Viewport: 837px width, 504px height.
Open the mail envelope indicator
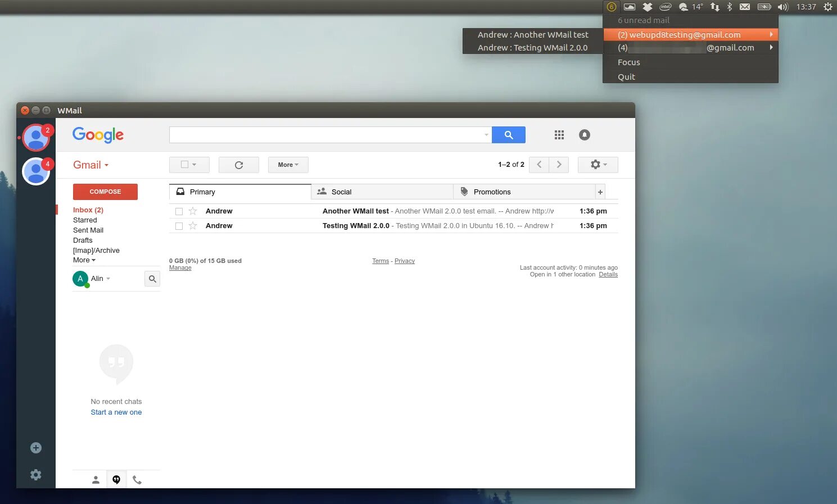coord(745,7)
